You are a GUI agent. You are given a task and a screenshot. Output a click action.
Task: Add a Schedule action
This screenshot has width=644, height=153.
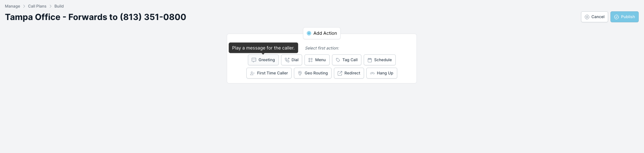coord(380,60)
